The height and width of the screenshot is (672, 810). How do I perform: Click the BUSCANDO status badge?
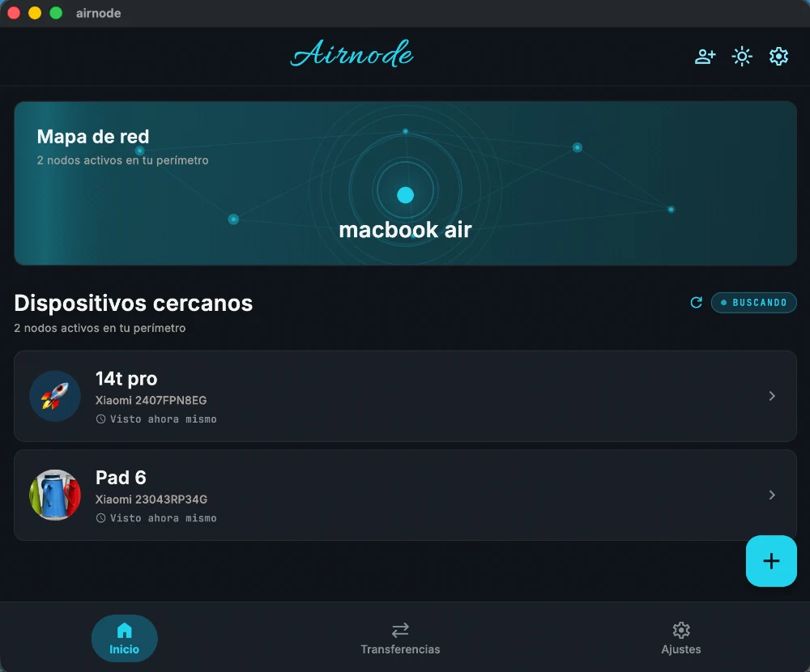(x=753, y=303)
